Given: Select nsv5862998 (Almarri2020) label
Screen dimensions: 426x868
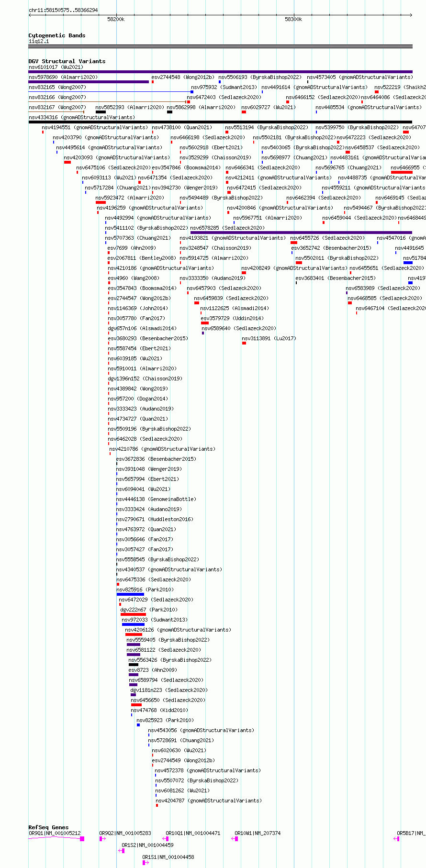Looking at the screenshot, I should click(x=201, y=107).
